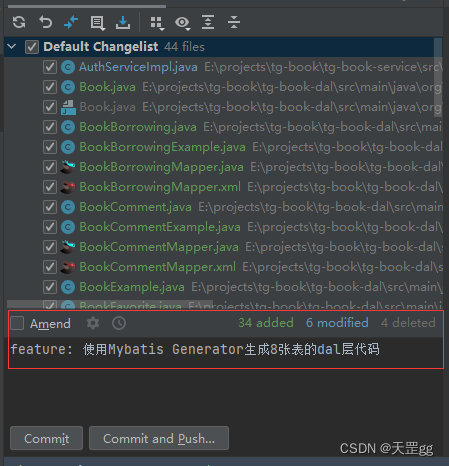Click the 44 files count label

184,47
